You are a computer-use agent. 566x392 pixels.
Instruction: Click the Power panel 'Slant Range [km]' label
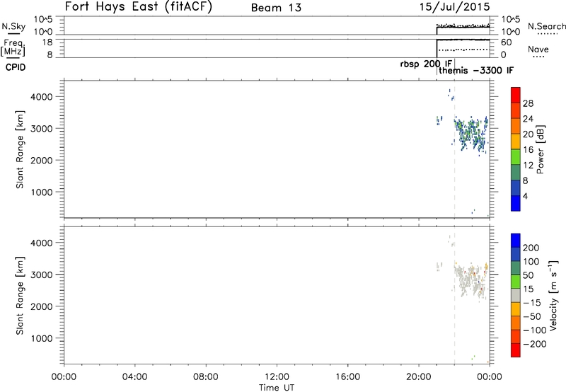click(20, 149)
